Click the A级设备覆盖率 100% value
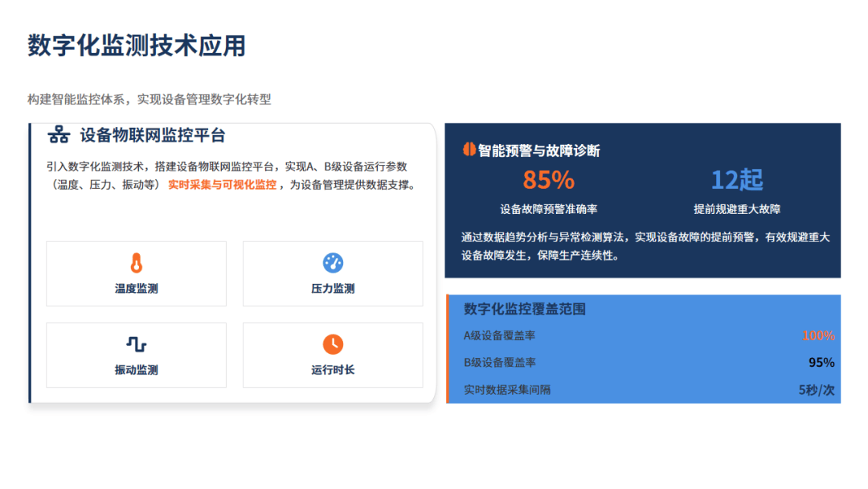The width and height of the screenshot is (868, 489). (x=818, y=336)
